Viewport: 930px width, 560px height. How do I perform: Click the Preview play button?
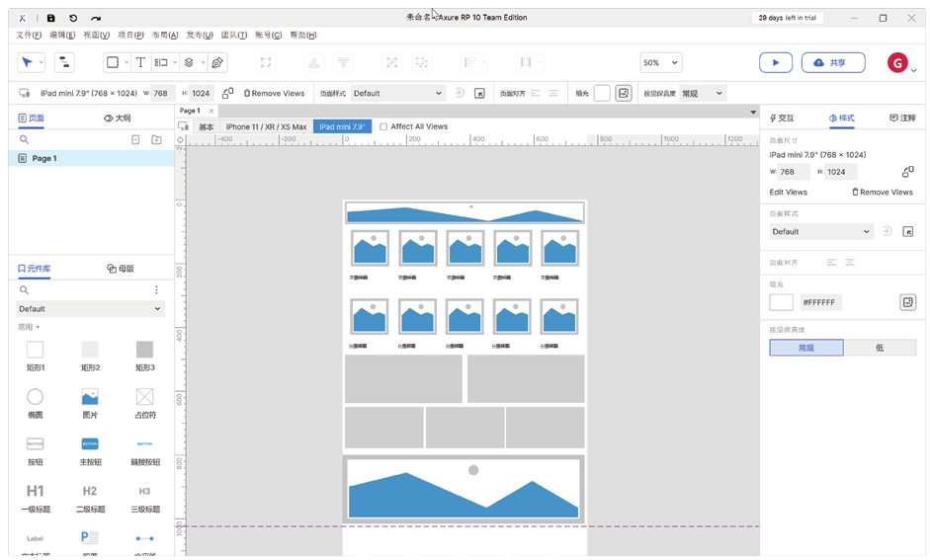pyautogui.click(x=775, y=62)
